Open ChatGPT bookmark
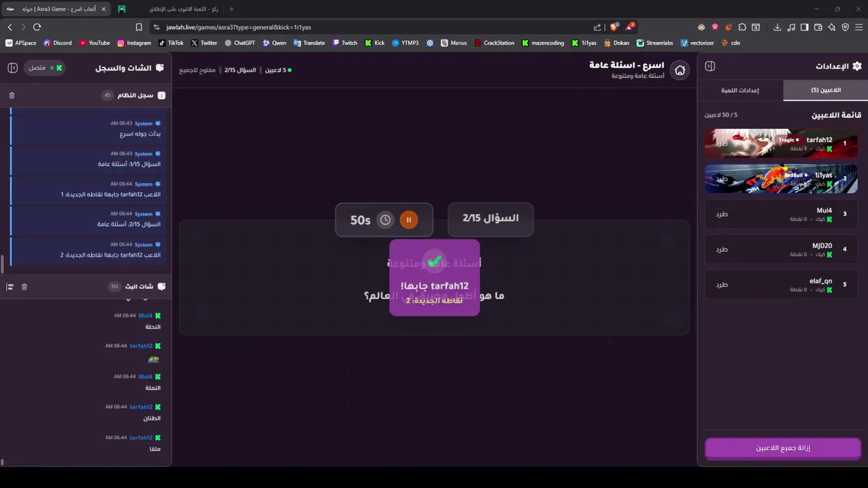This screenshot has height=488, width=868. pyautogui.click(x=240, y=43)
